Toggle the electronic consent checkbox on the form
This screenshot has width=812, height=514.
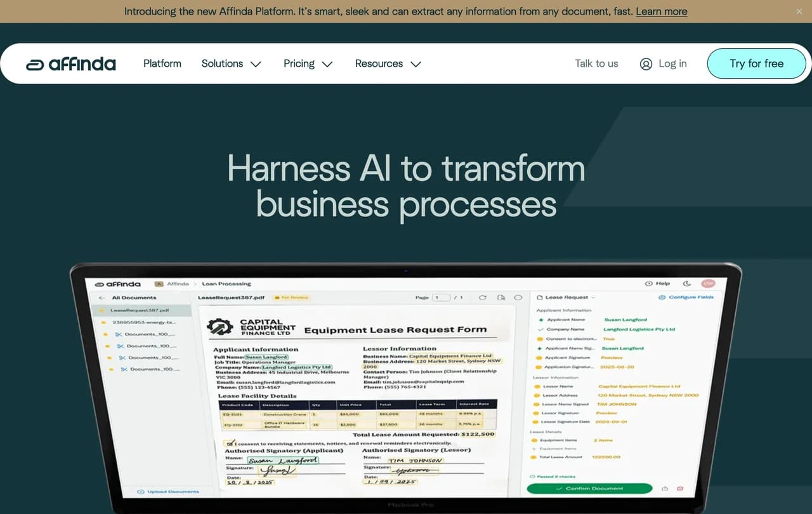(x=230, y=442)
